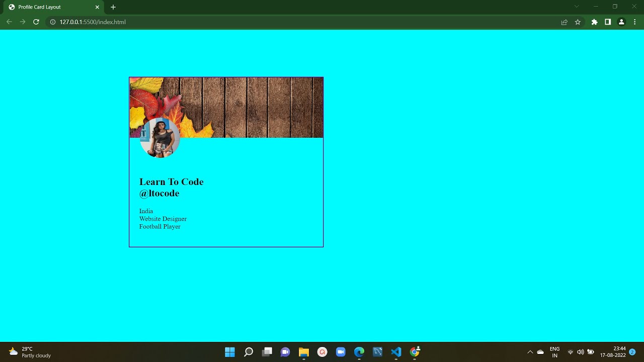This screenshot has height=362, width=644.
Task: Open a new tab with plus button
Action: tap(113, 7)
